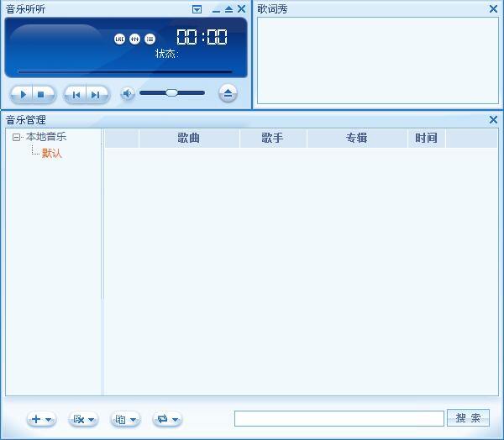Close the 音乐管理 panel
Image resolution: width=504 pixels, height=440 pixels.
click(493, 120)
